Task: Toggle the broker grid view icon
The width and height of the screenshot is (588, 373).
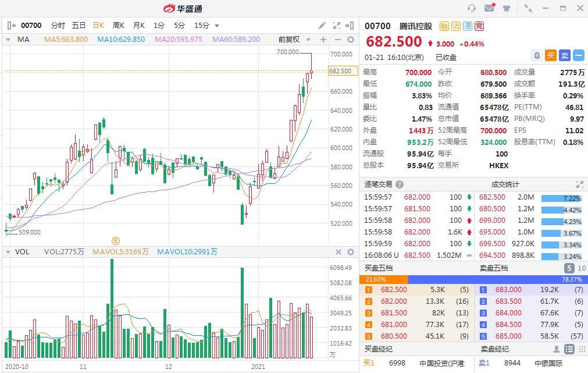Action: pos(582,349)
